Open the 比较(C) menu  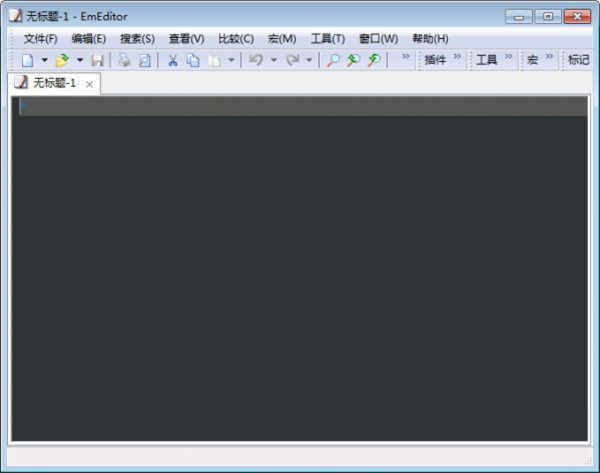236,39
